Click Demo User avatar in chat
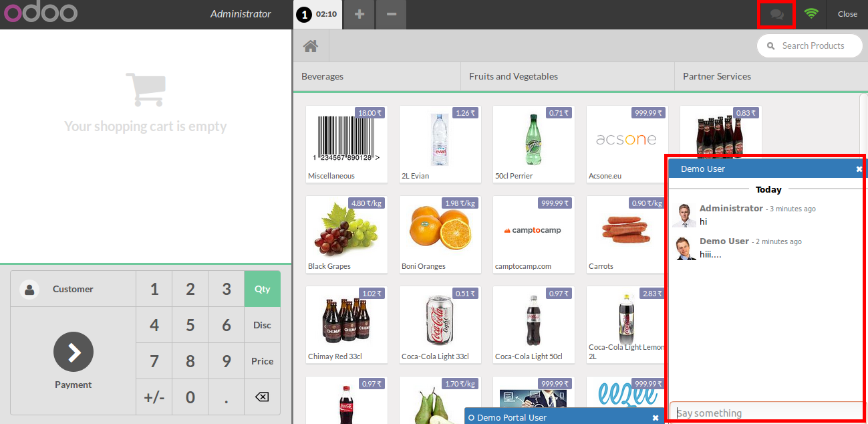The image size is (868, 424). pos(685,249)
